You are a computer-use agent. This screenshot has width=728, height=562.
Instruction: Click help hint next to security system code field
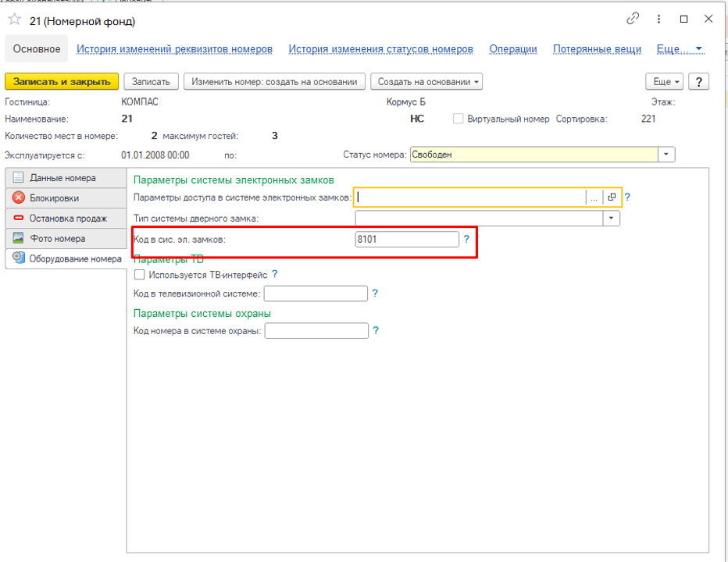tap(376, 330)
